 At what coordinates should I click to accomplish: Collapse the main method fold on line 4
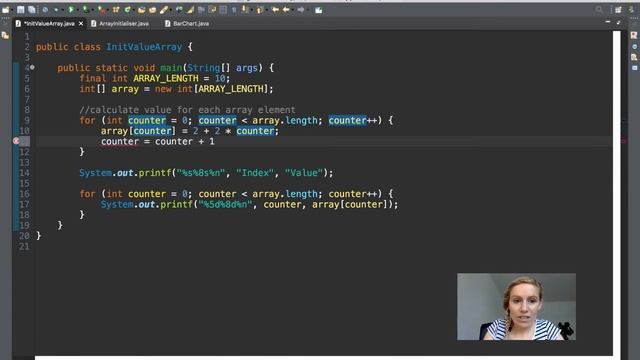(x=32, y=67)
